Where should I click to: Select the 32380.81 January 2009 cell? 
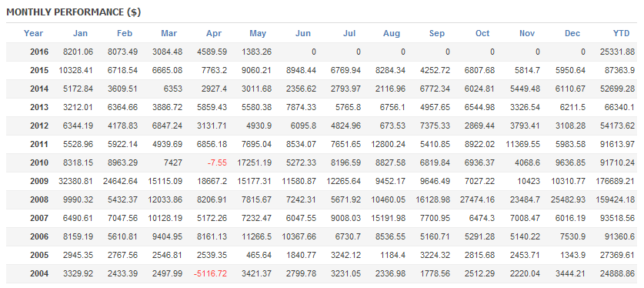75,182
